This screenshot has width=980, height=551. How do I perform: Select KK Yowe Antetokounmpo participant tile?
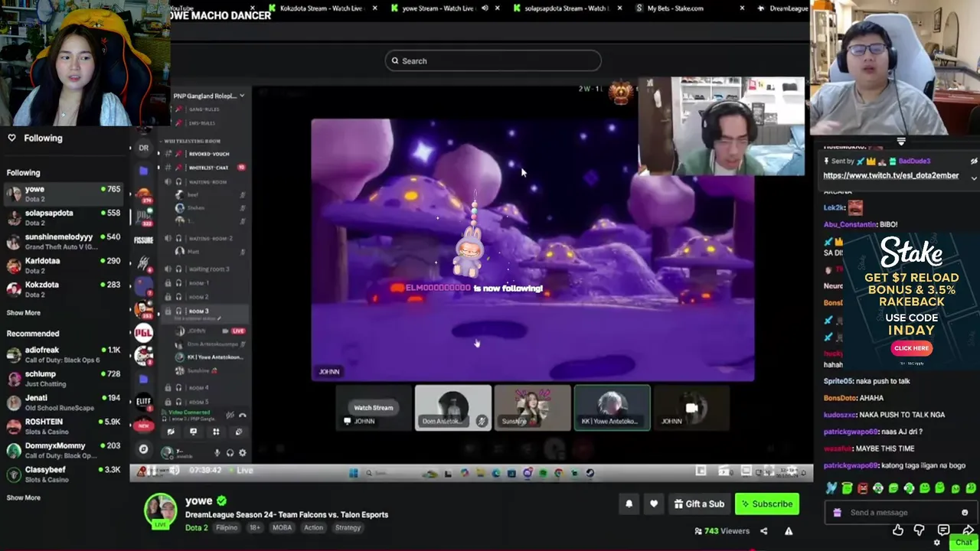612,408
